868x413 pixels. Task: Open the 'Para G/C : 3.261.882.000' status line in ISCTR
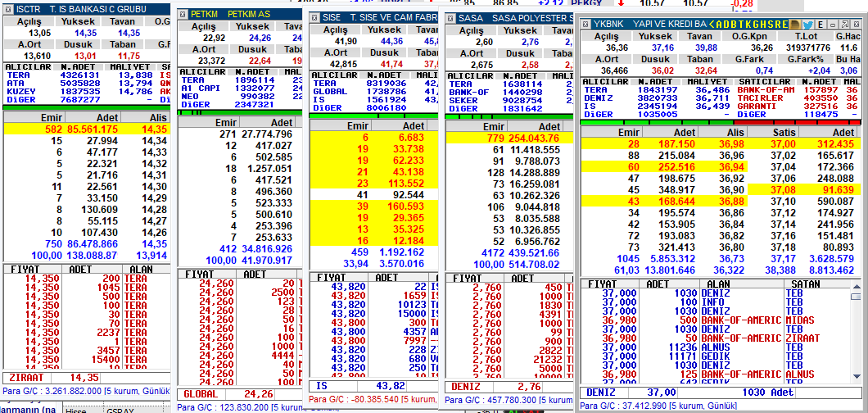pyautogui.click(x=86, y=391)
